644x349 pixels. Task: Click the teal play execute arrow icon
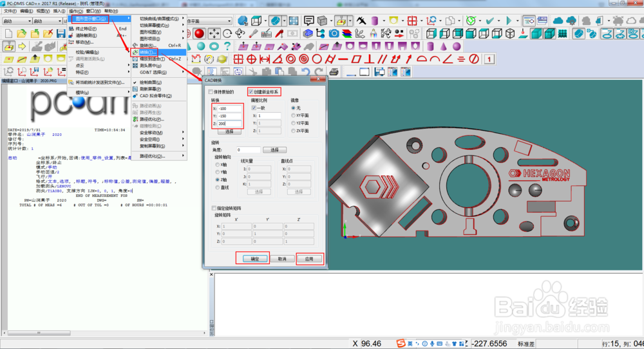[x=509, y=21]
